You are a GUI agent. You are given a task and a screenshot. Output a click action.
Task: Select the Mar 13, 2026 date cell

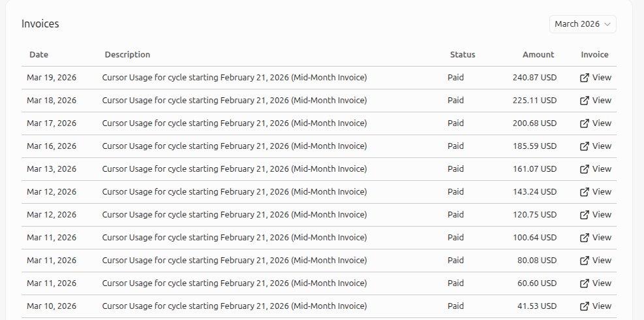[52, 168]
